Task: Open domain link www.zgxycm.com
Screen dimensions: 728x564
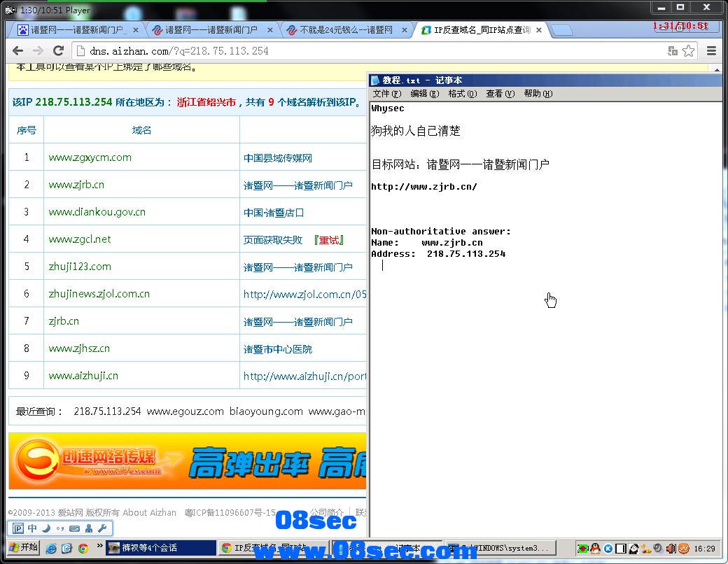Action: click(90, 157)
